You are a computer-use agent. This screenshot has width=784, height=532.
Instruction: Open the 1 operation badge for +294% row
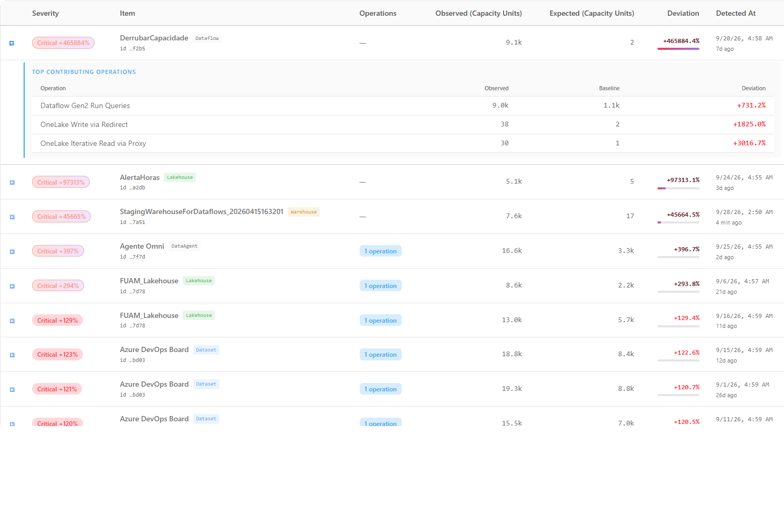tap(380, 286)
